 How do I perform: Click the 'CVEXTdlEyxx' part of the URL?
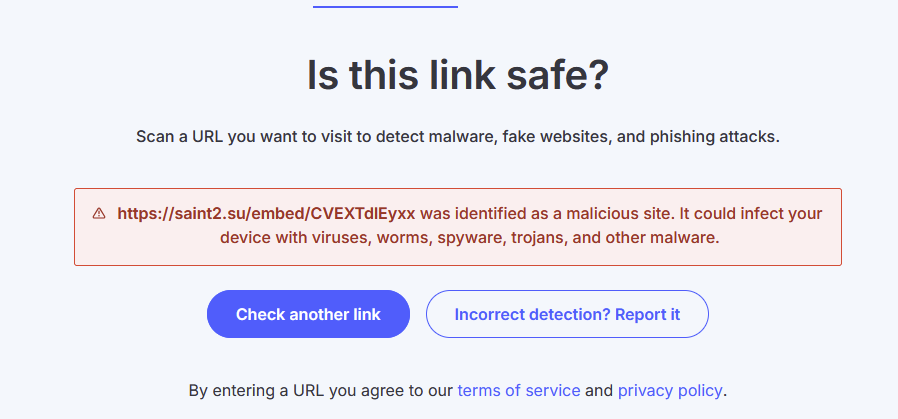(363, 214)
